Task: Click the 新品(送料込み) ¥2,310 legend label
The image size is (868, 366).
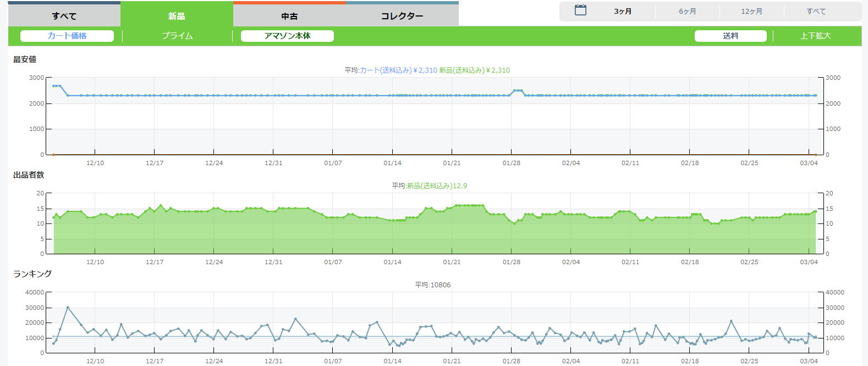Action: 474,70
